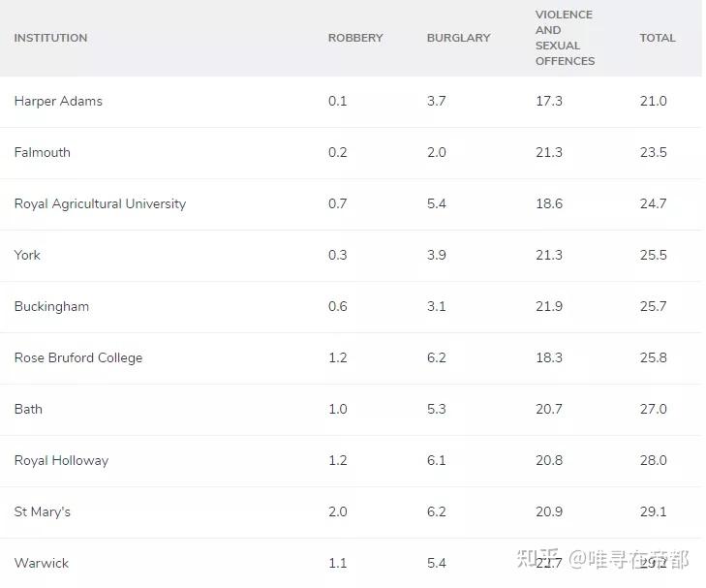Select the Warwick institution name
706x588 pixels.
coord(42,563)
